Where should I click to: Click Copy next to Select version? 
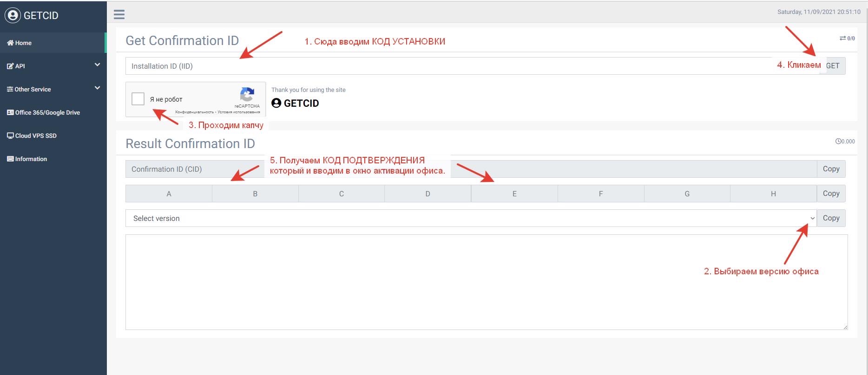point(831,218)
